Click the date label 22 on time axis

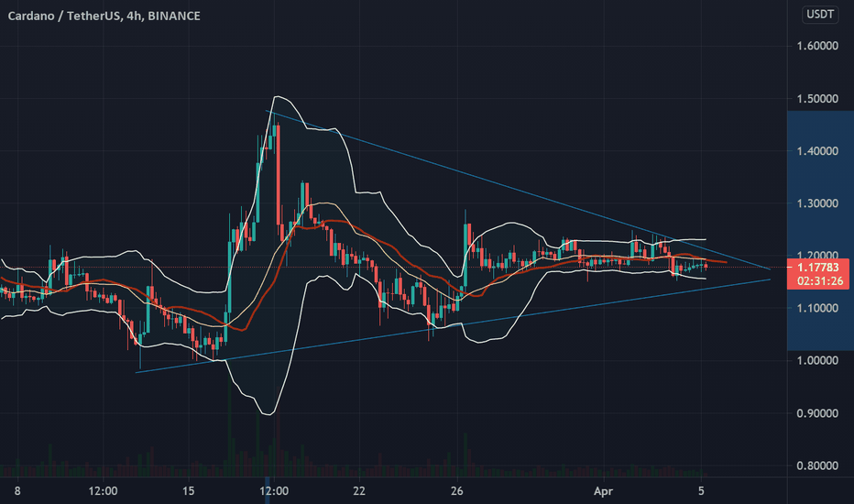[x=359, y=491]
